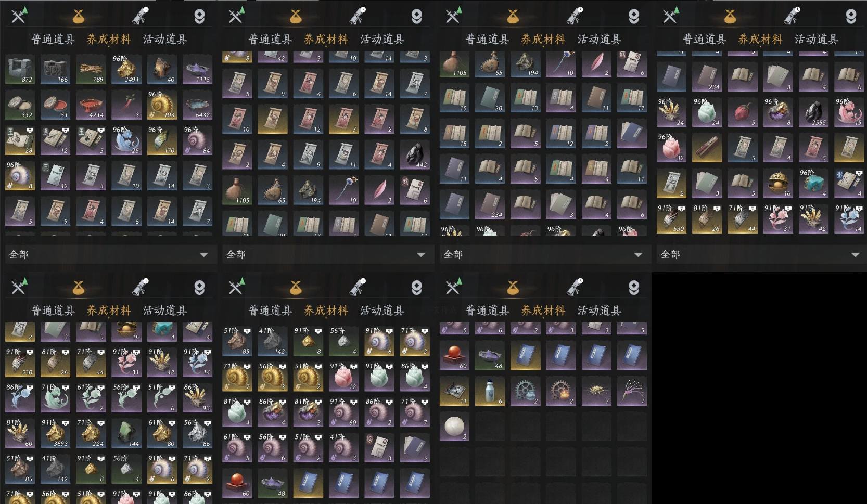Select the green jade stack of 144
867x504 pixels.
126,433
